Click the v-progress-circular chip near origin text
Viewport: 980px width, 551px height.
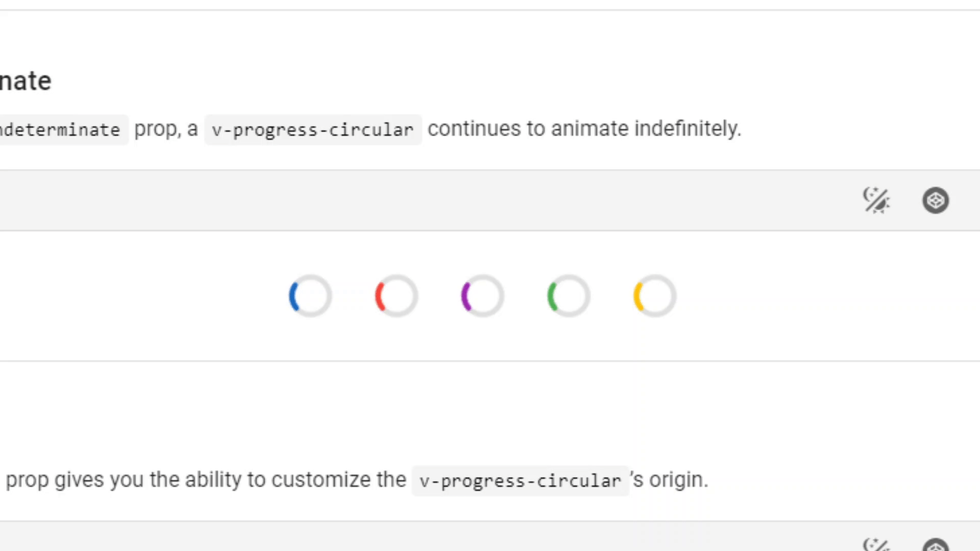(x=520, y=480)
